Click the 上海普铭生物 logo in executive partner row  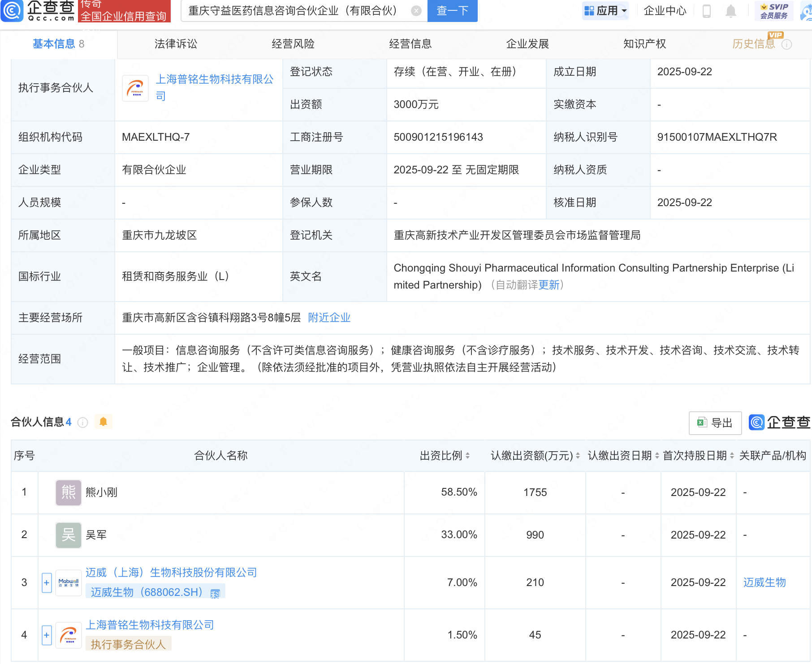point(135,88)
